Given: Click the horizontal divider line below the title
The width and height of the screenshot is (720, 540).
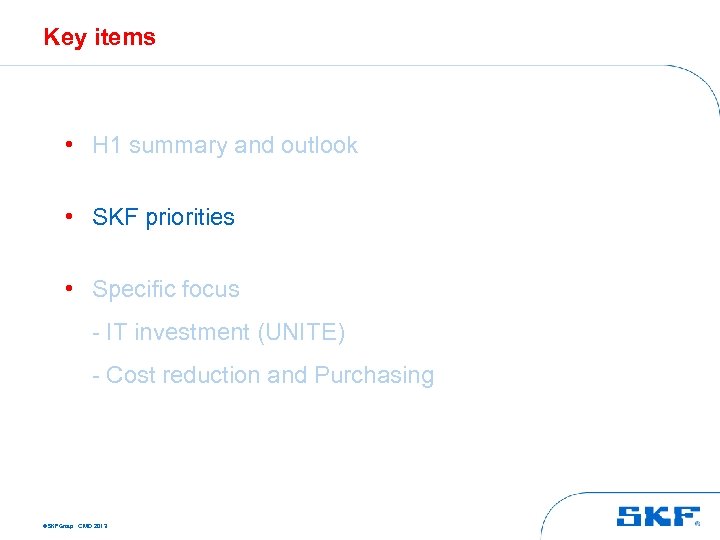Looking at the screenshot, I should point(300,65).
